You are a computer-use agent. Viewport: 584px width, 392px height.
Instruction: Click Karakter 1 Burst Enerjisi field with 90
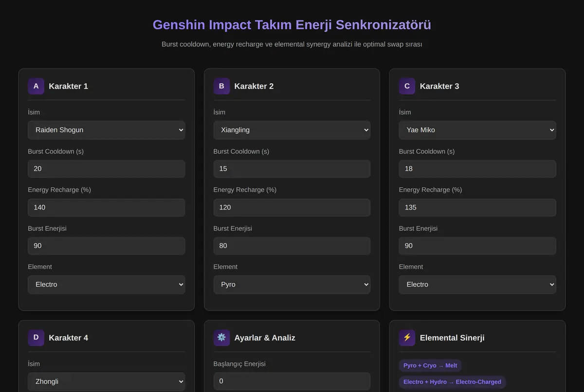pos(107,246)
